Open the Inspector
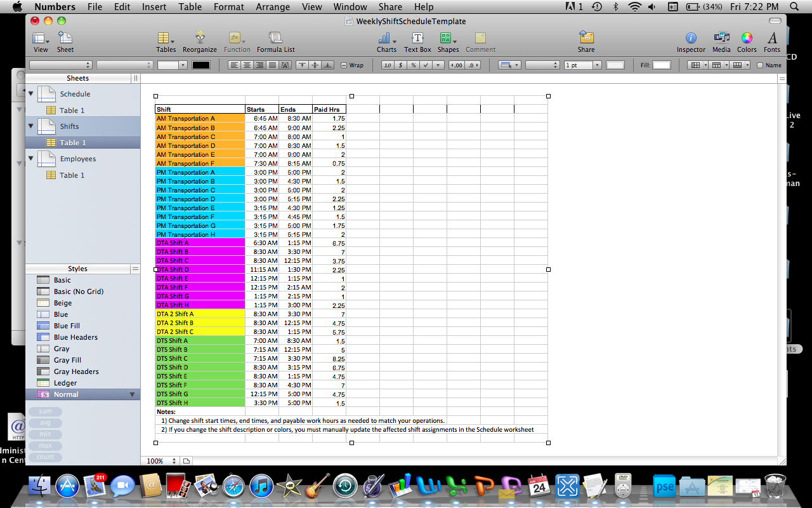Viewport: 812px width, 508px height. [x=691, y=41]
